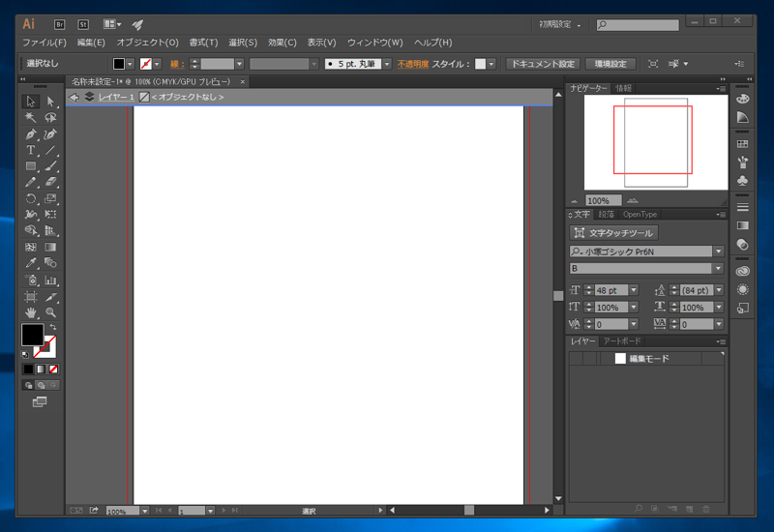Select the Eraser tool
Screen dimensions: 774x532
click(x=50, y=182)
